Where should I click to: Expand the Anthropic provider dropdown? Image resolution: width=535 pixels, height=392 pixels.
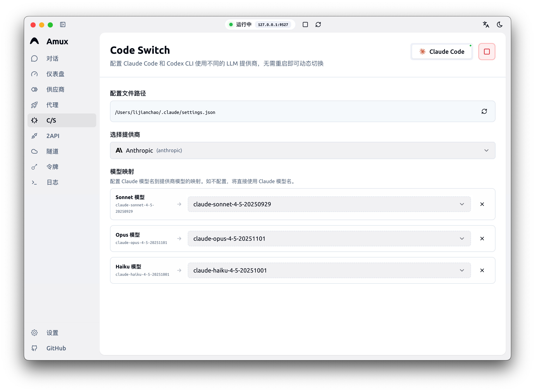tap(303, 150)
